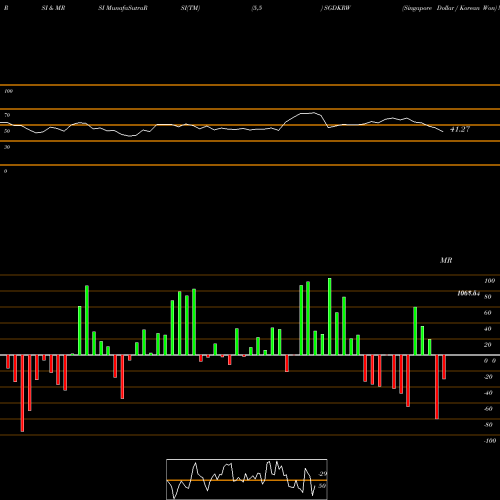This screenshot has height=500, width=500.
Task: Click the MR axis label 60
Action: [488, 313]
